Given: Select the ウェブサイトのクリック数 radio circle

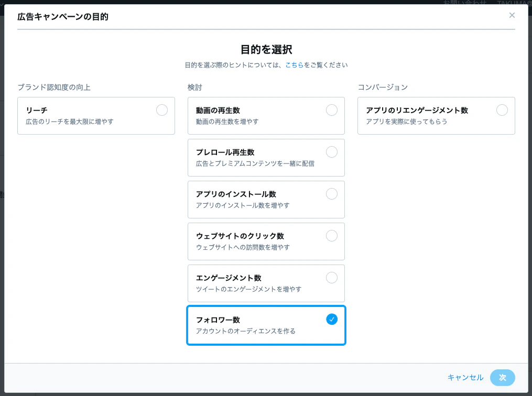Looking at the screenshot, I should 332,236.
